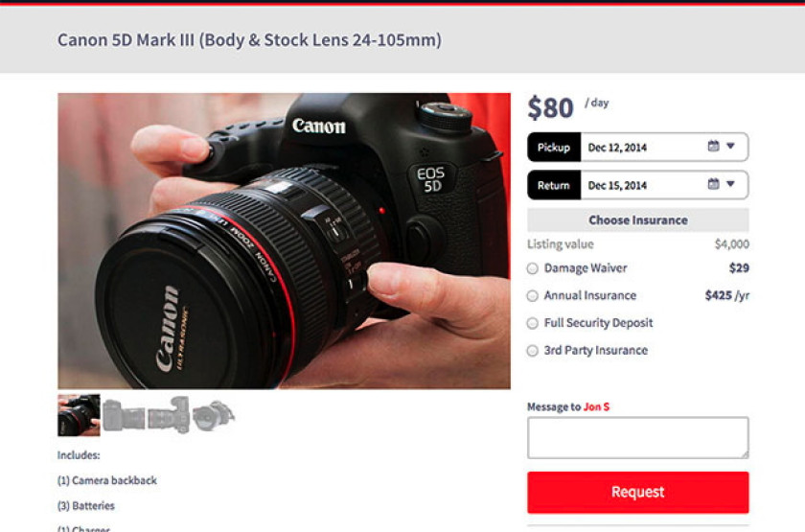View the fourth thumbnail of camera front
This screenshot has height=532, width=805.
214,415
